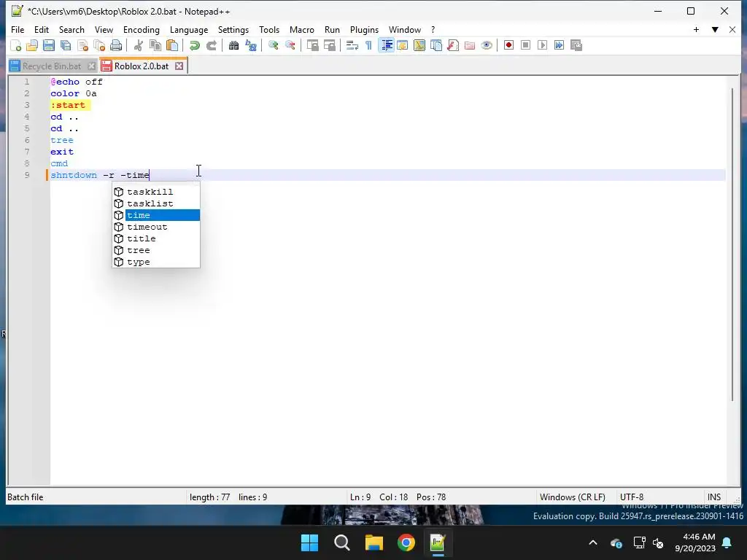Close the current document via toolbar Close icon
The width and height of the screenshot is (747, 560).
(83, 45)
